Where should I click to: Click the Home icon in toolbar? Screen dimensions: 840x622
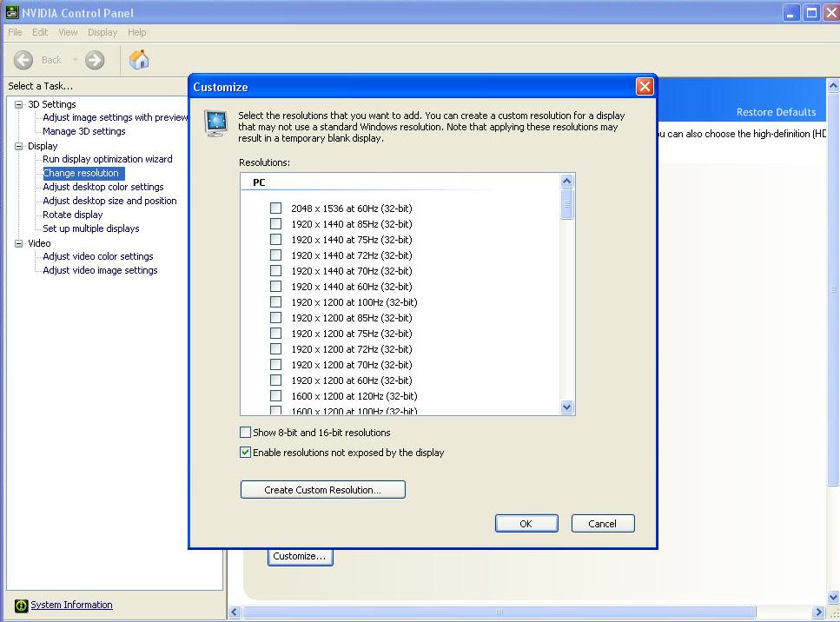[x=138, y=59]
